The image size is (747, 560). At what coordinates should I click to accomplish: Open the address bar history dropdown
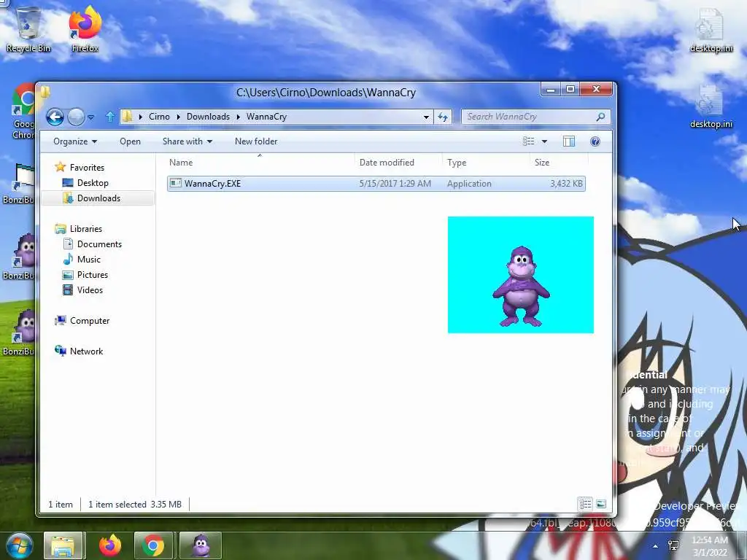point(426,117)
